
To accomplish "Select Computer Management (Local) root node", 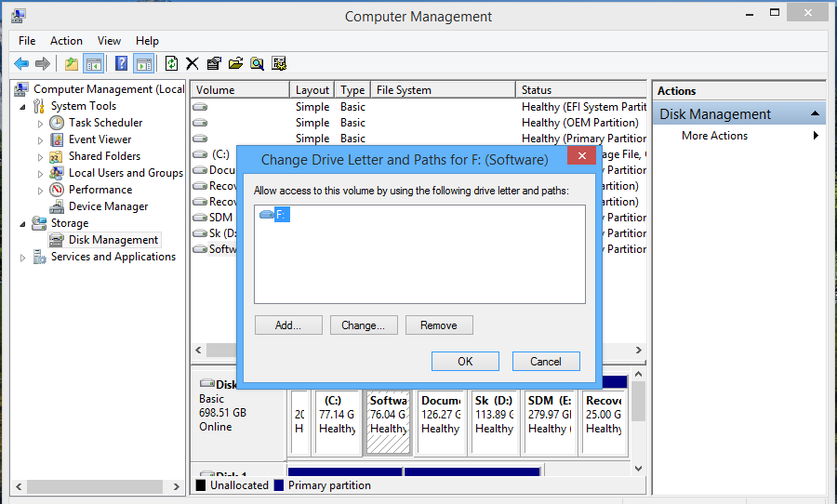I will 109,89.
